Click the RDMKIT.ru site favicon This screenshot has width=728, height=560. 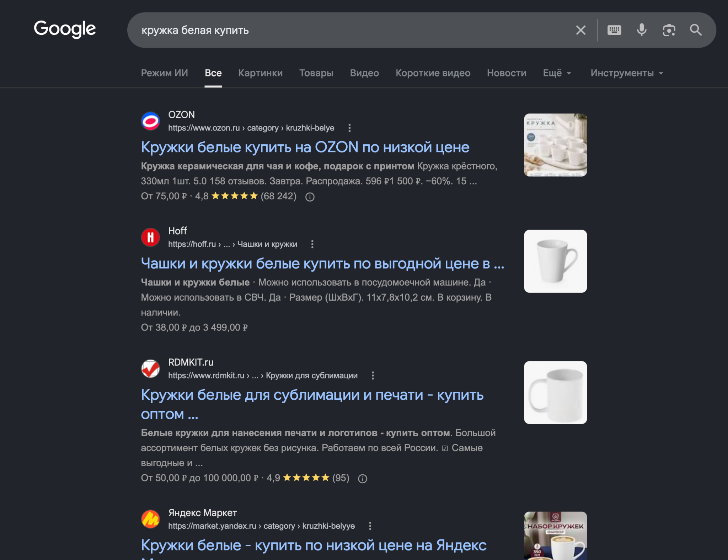click(x=150, y=369)
